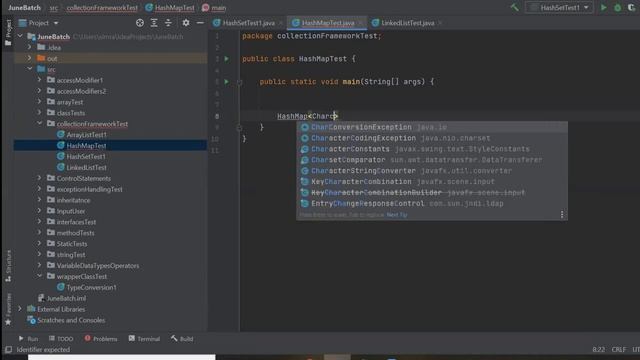The width and height of the screenshot is (640, 360).
Task: Choose CharConversionException completion suggestion
Action: pyautogui.click(x=432, y=127)
